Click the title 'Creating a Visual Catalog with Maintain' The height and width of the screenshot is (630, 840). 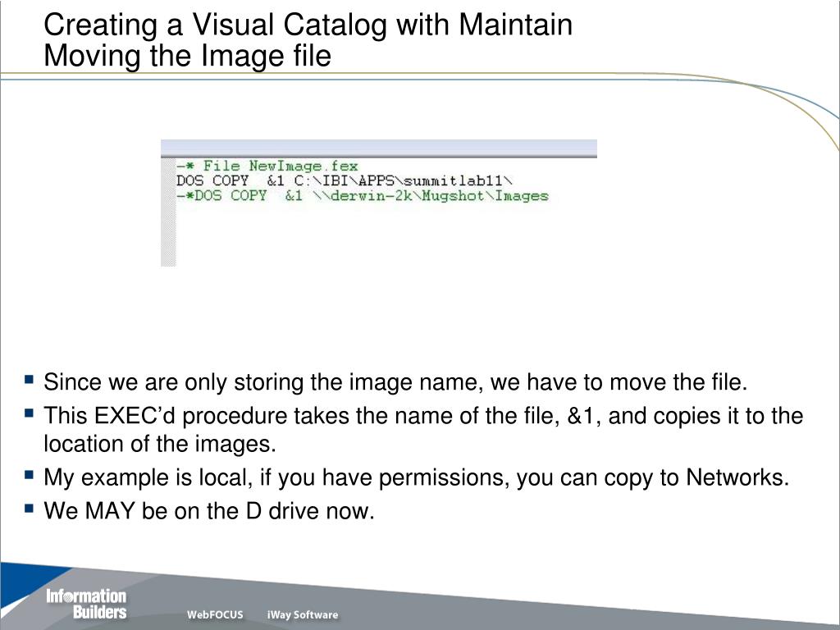coord(308,25)
